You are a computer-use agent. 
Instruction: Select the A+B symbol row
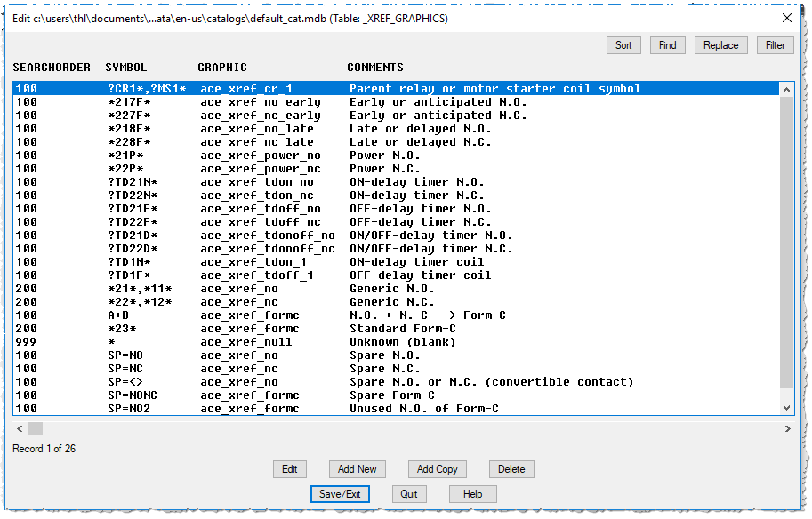[396, 315]
